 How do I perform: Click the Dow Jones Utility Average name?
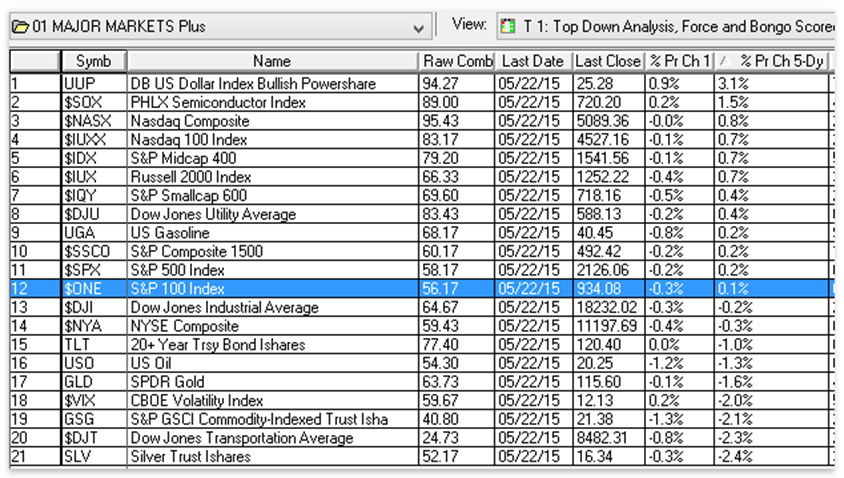click(213, 214)
